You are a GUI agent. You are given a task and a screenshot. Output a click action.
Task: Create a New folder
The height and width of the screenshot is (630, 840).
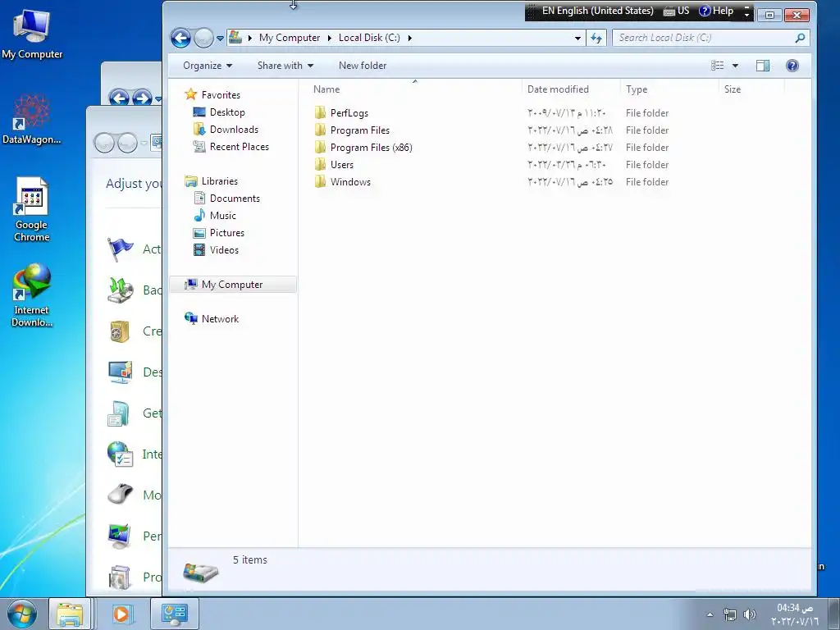point(363,66)
